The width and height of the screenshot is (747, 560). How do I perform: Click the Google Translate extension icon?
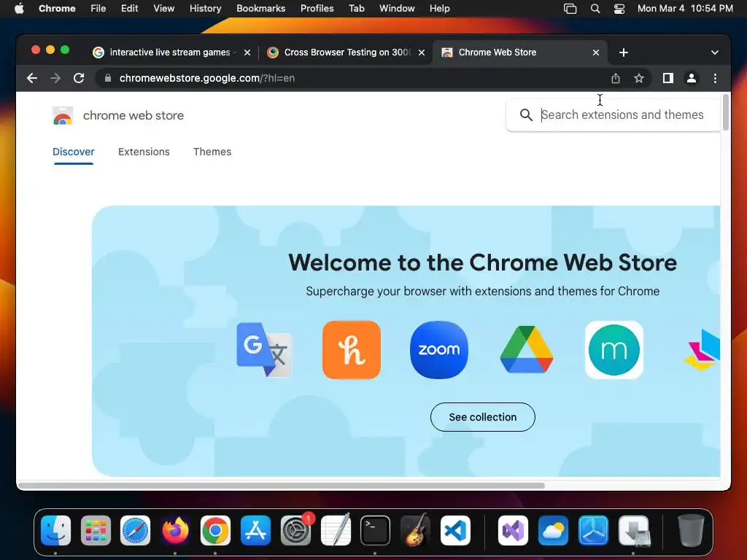tap(264, 350)
